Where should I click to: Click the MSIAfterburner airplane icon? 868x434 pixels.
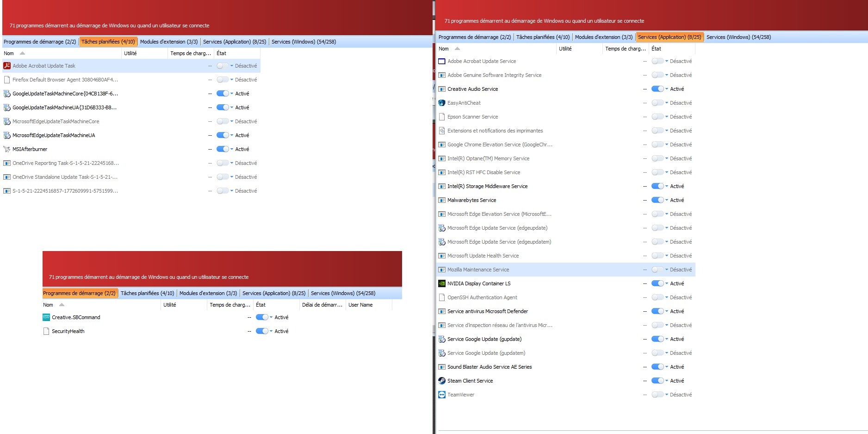pyautogui.click(x=7, y=149)
